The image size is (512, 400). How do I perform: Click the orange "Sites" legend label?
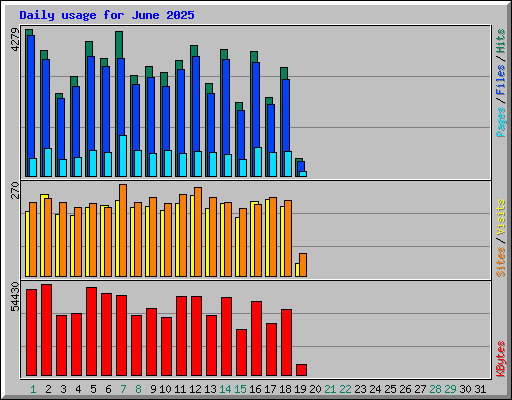(x=501, y=262)
